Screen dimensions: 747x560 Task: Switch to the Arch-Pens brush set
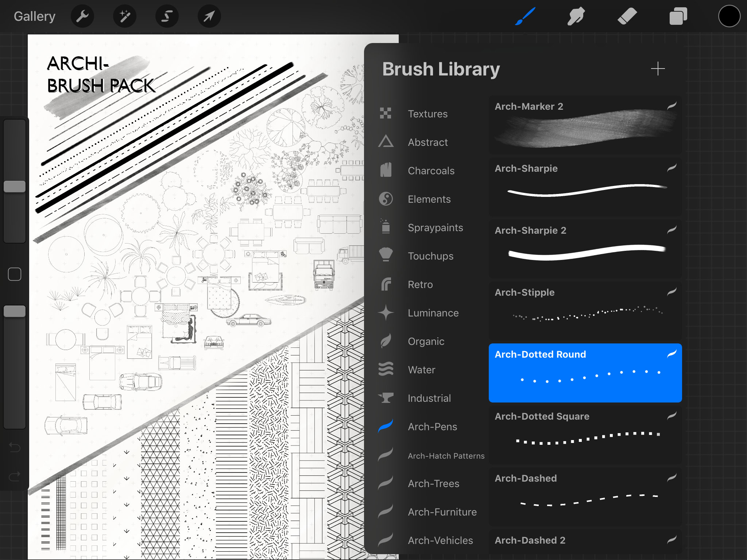click(432, 427)
